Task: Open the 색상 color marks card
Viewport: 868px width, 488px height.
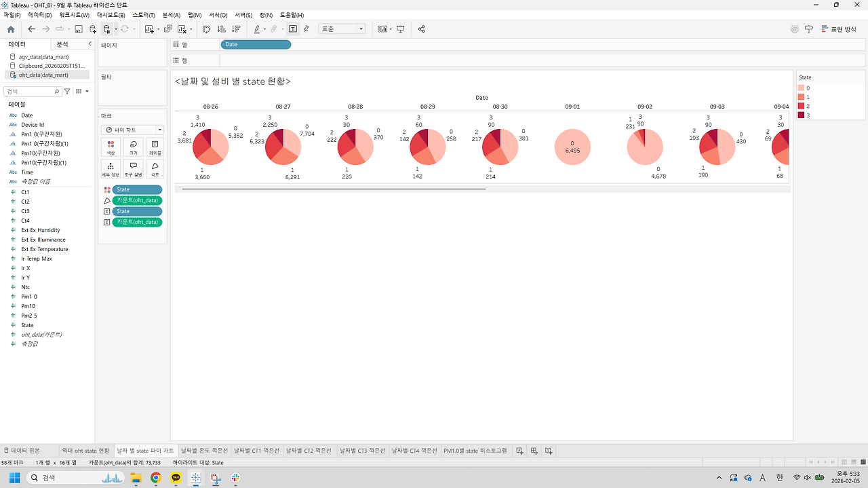Action: pos(111,147)
